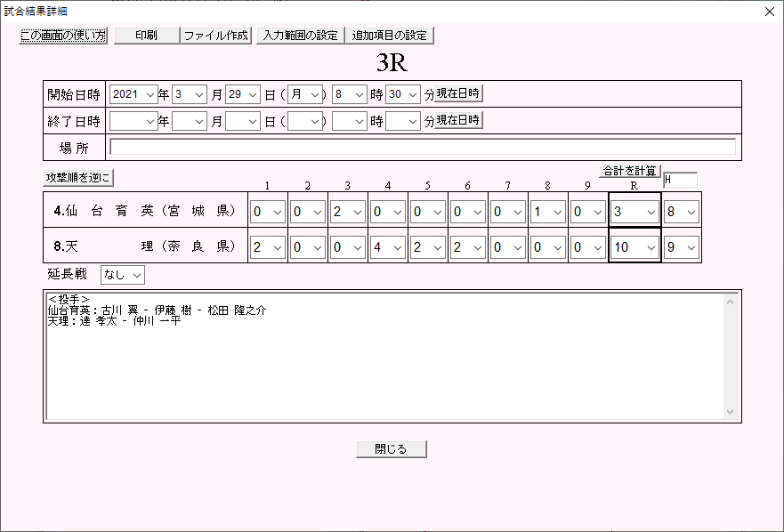
Task: Open 天理 inning 6 score dropdown
Action: (x=467, y=247)
